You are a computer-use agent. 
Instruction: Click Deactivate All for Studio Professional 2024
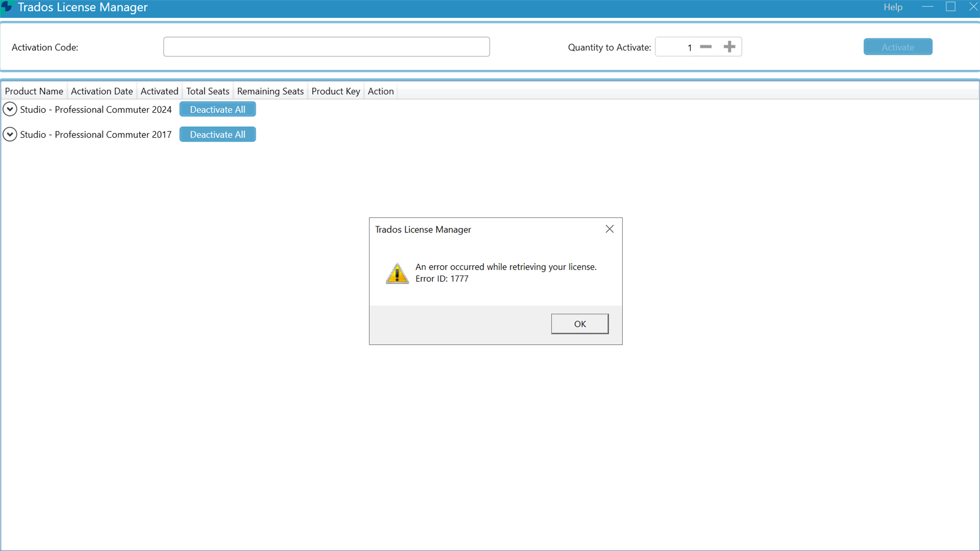click(217, 109)
